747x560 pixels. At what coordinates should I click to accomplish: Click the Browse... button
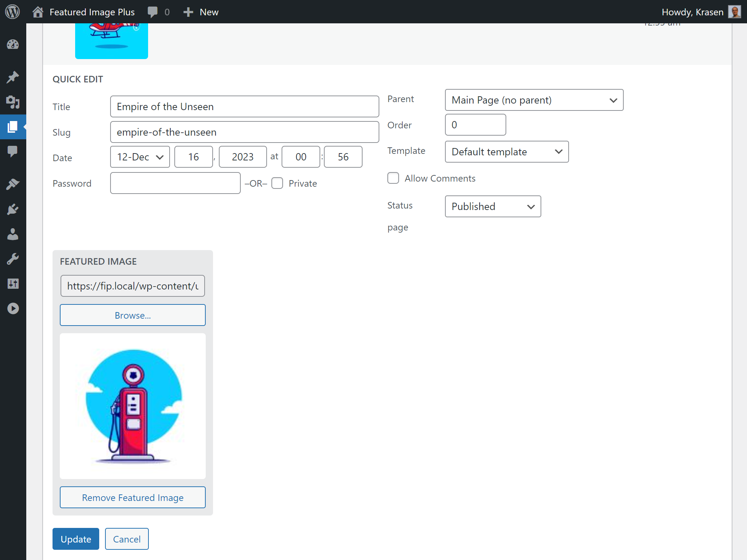(x=133, y=315)
